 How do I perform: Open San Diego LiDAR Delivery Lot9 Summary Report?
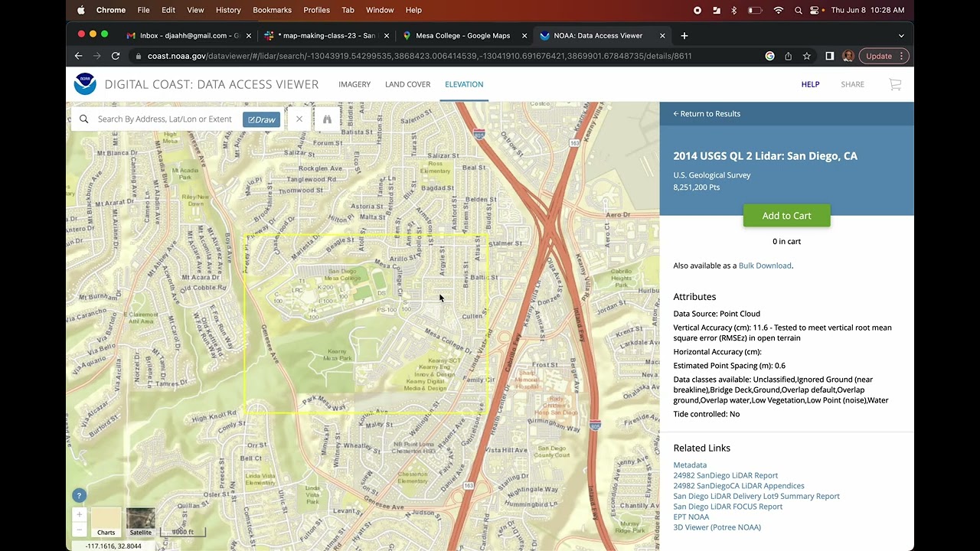pos(756,496)
